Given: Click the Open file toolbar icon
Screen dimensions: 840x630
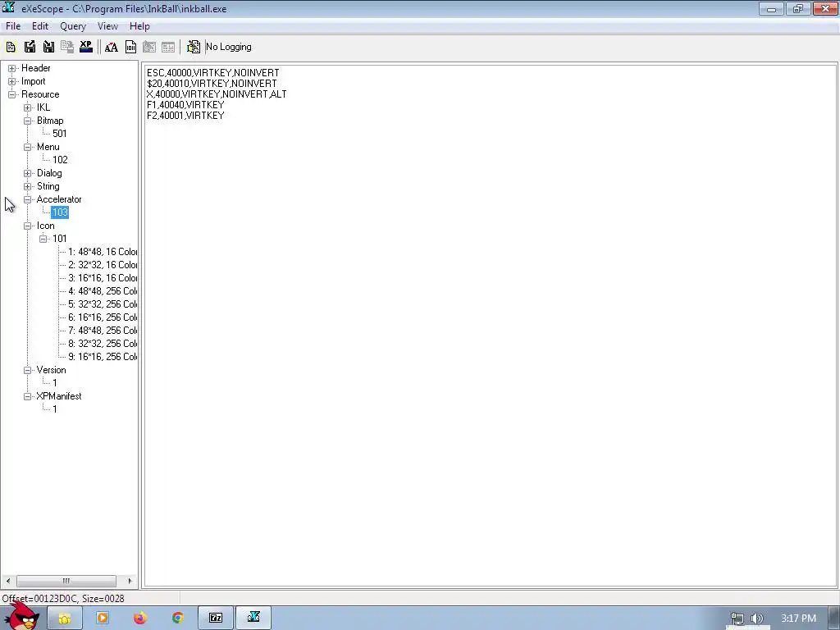Looking at the screenshot, I should [x=11, y=47].
